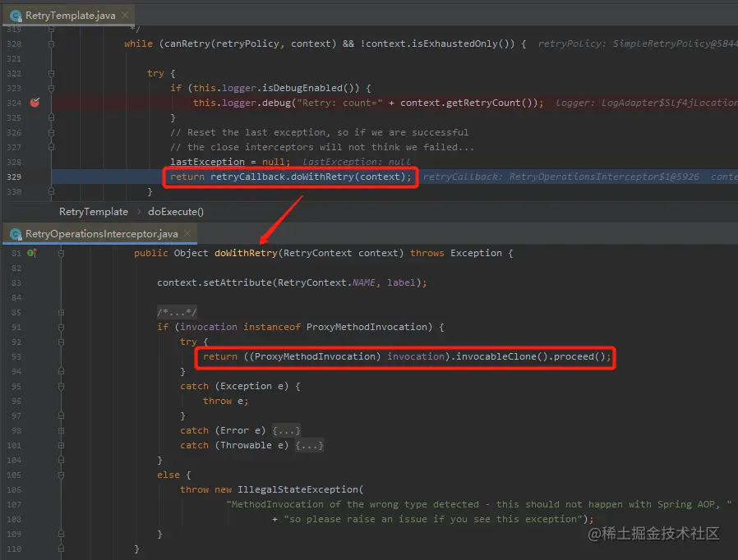Expand the catch Error block at line 98

pos(61,430)
